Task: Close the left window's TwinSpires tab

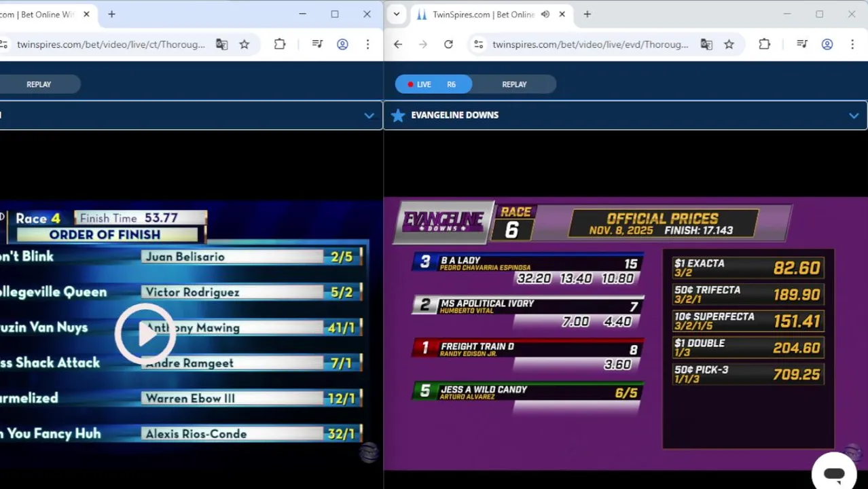Action: tap(86, 14)
